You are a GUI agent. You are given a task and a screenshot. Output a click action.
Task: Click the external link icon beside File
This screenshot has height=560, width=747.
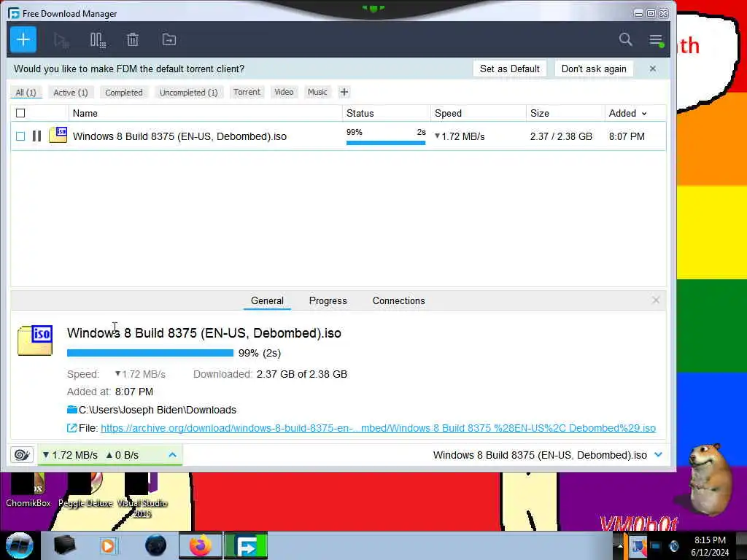click(71, 428)
